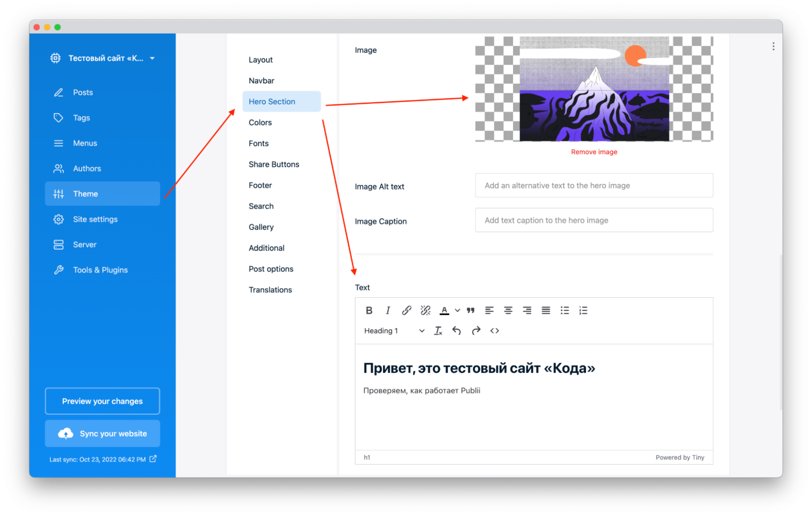812x516 pixels.
Task: Click the Remove image link
Action: [594, 152]
